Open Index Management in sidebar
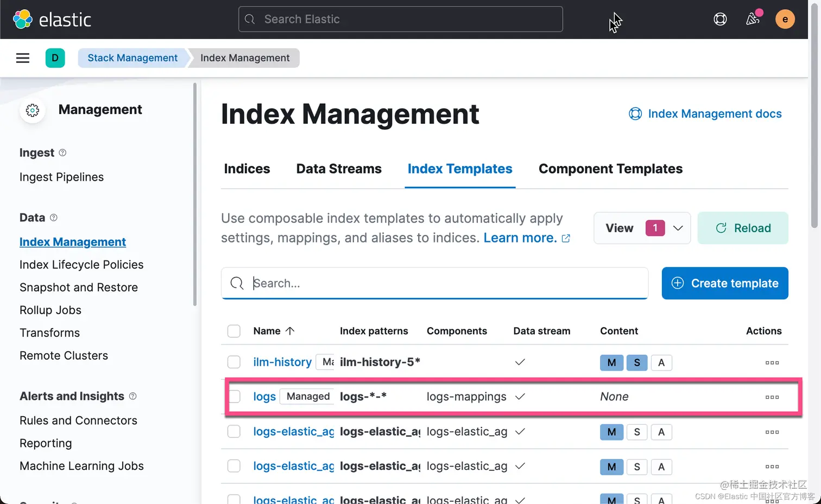The height and width of the screenshot is (504, 821). [x=73, y=243]
